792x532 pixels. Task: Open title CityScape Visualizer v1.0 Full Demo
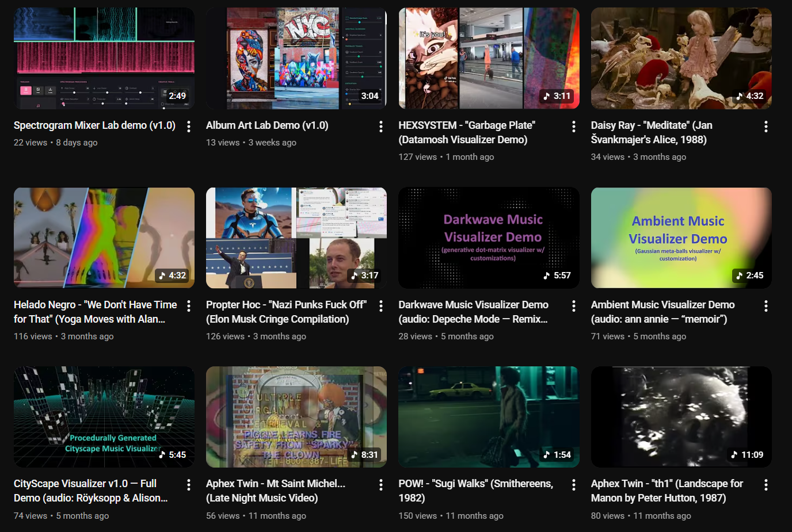(x=91, y=491)
